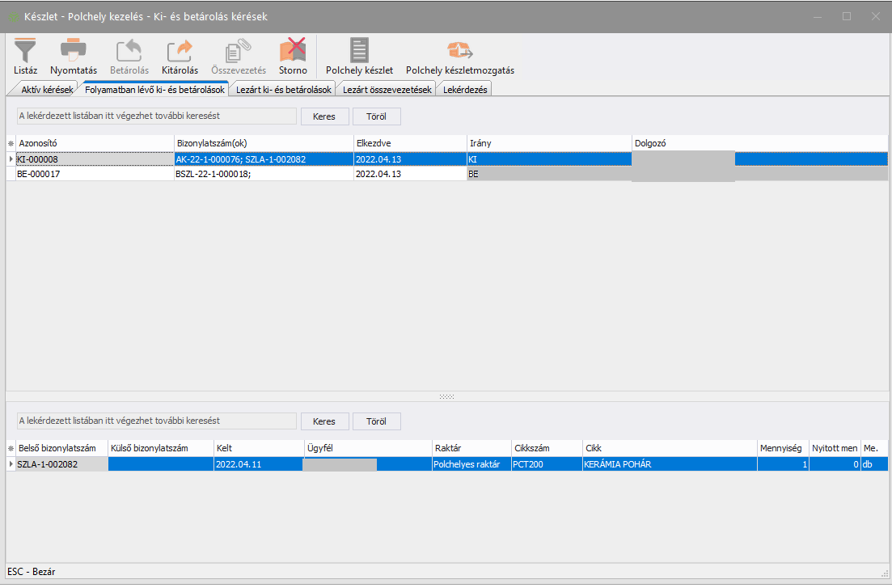892x588 pixels.
Task: Switch to the Lezárt összevezetések tab
Action: click(387, 90)
